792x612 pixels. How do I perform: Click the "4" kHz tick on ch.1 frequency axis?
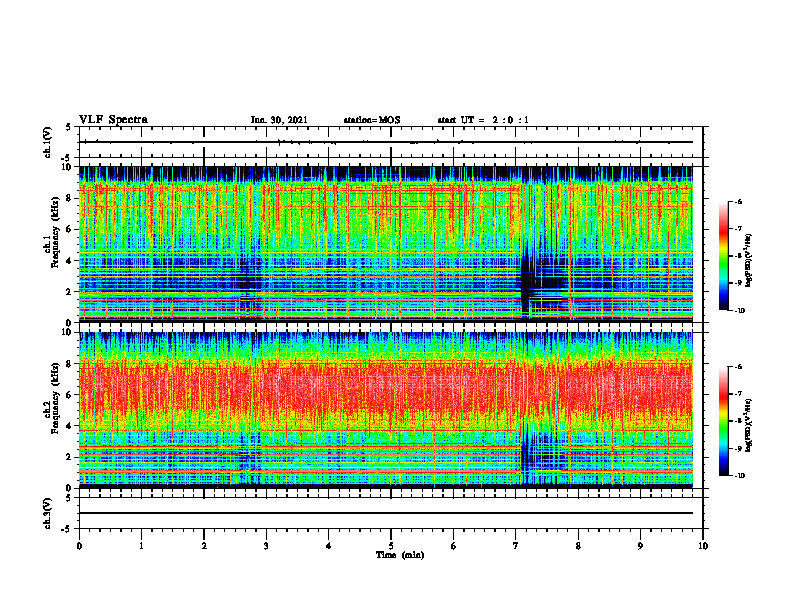pyautogui.click(x=70, y=261)
